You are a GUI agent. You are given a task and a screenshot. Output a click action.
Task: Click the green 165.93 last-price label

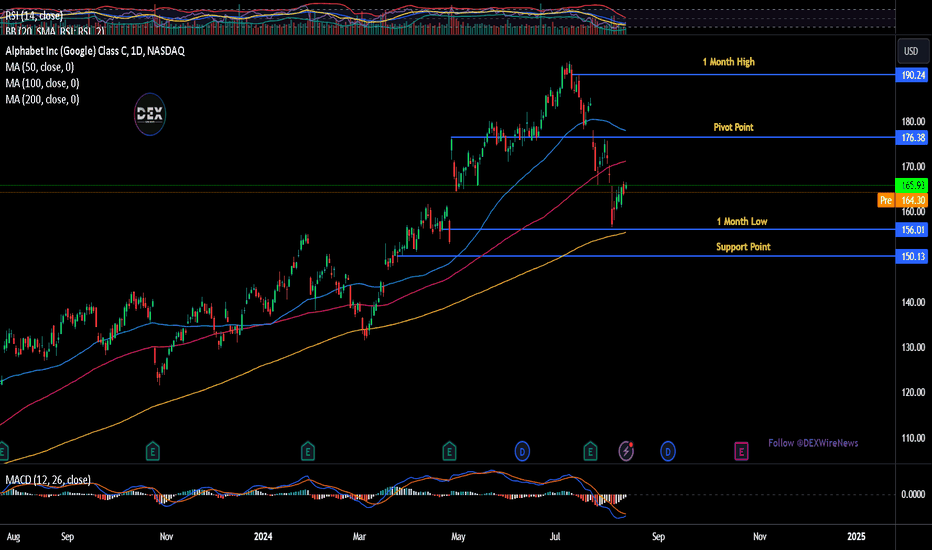[912, 186]
